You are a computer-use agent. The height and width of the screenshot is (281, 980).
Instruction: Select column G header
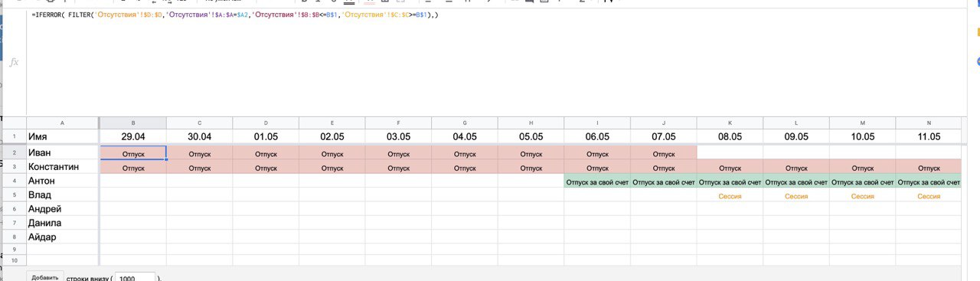pos(465,123)
